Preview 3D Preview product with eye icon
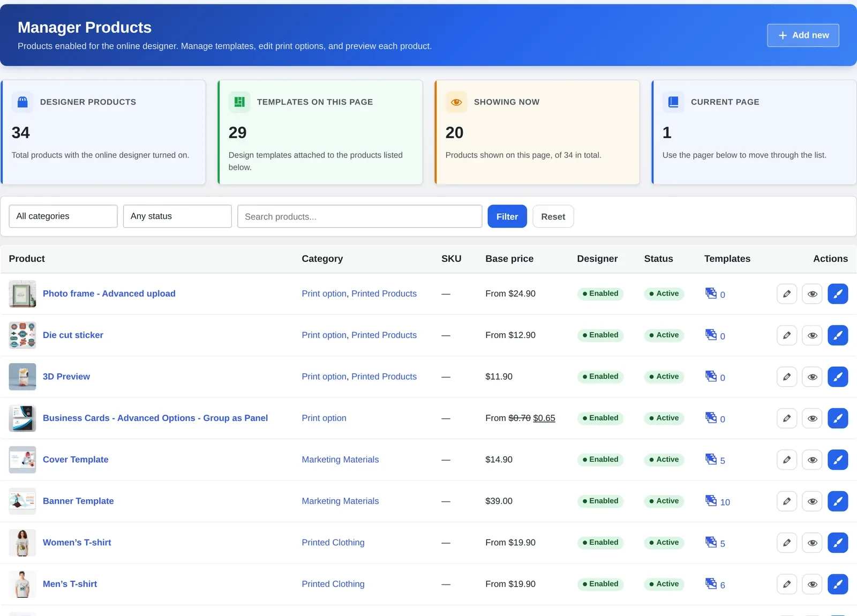Image resolution: width=857 pixels, height=616 pixels. click(x=812, y=377)
